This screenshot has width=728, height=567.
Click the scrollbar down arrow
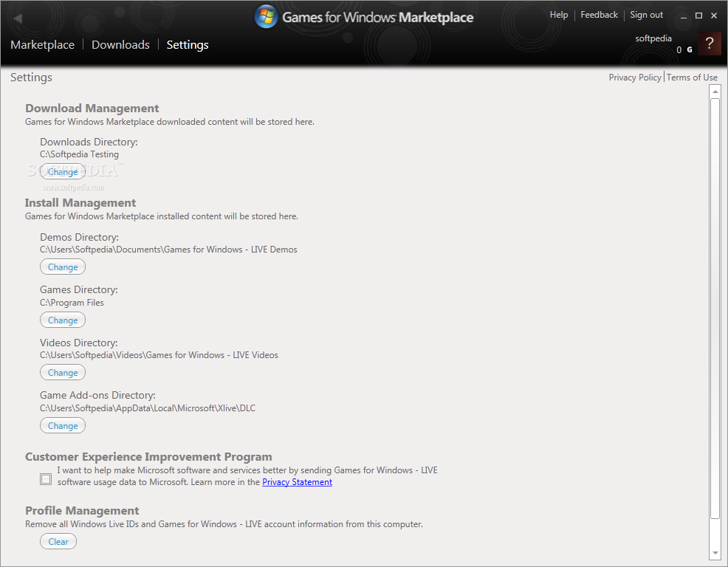[715, 553]
